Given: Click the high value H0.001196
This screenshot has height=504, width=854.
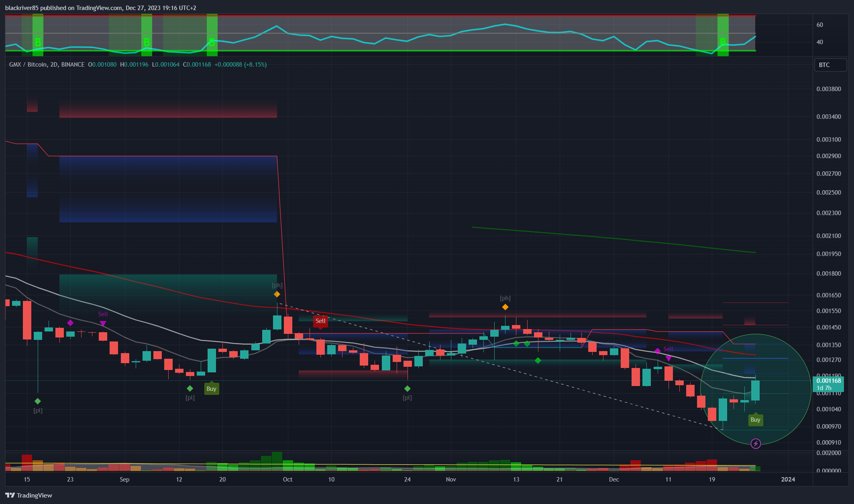Looking at the screenshot, I should (134, 65).
